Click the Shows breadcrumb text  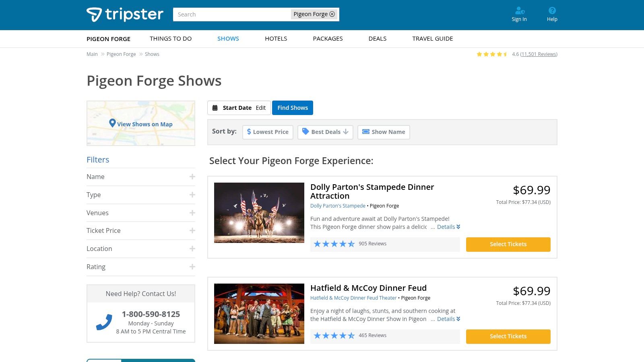(x=152, y=54)
